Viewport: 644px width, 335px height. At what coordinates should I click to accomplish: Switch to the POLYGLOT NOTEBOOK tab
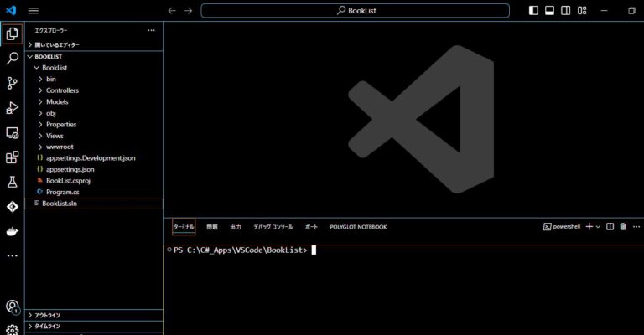(358, 227)
